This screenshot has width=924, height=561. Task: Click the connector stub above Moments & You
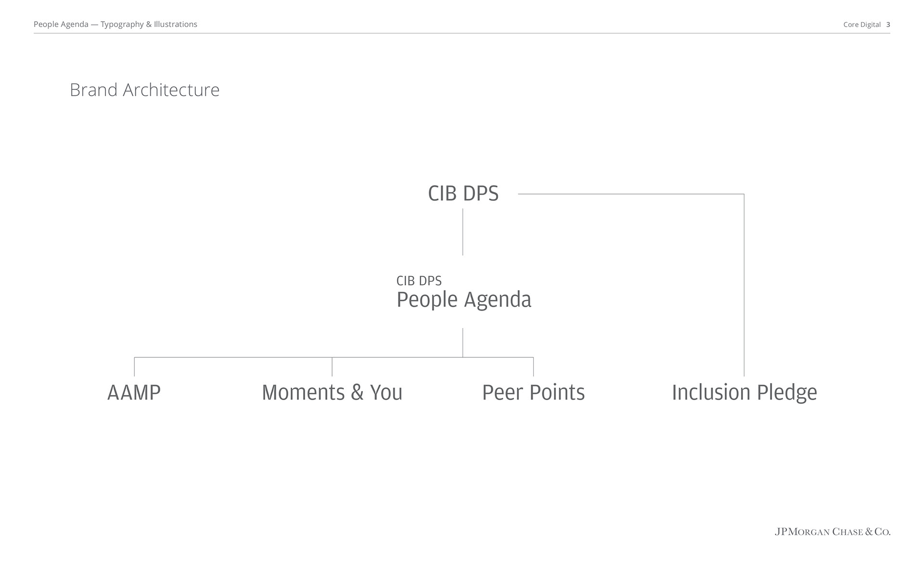332,366
